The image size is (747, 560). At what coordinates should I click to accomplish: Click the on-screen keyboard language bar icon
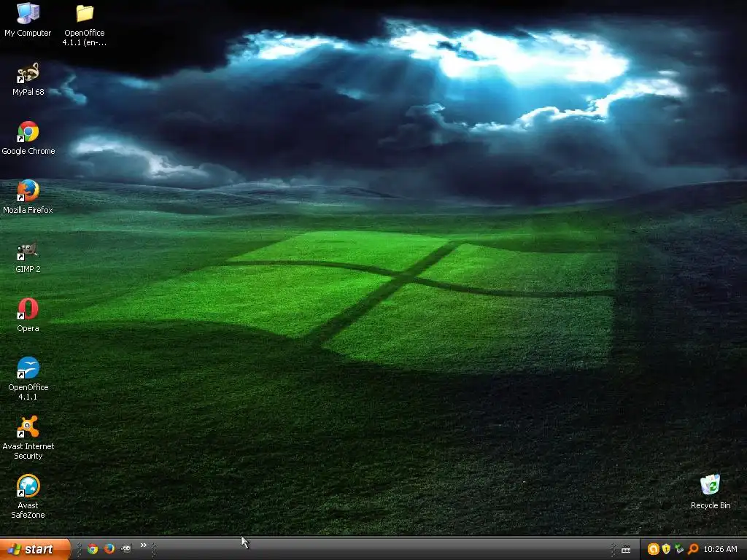coord(626,550)
